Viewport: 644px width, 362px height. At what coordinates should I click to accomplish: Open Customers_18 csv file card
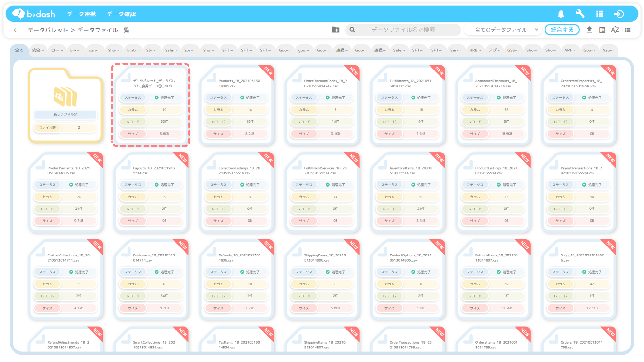pos(151,279)
